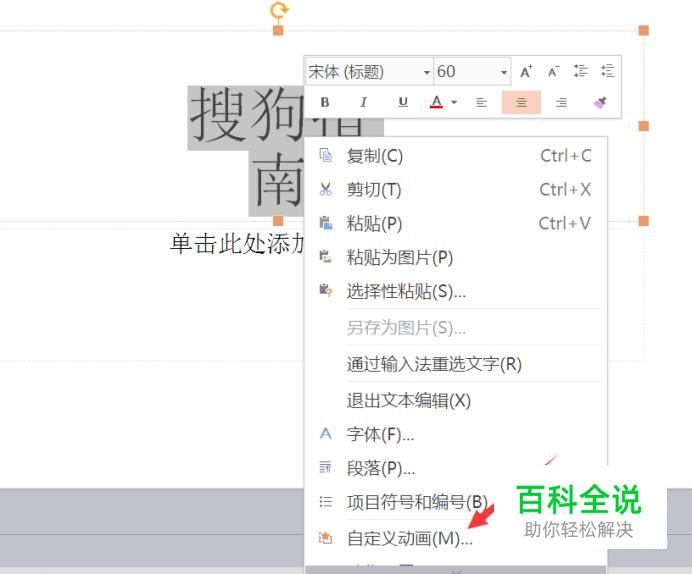
Task: Choose 复制(C) from context menu
Action: point(456,156)
